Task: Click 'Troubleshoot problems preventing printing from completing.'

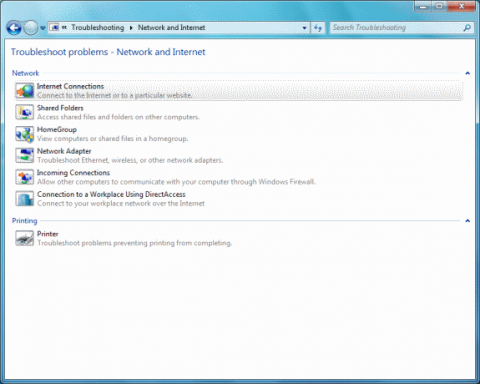Action: [x=134, y=243]
